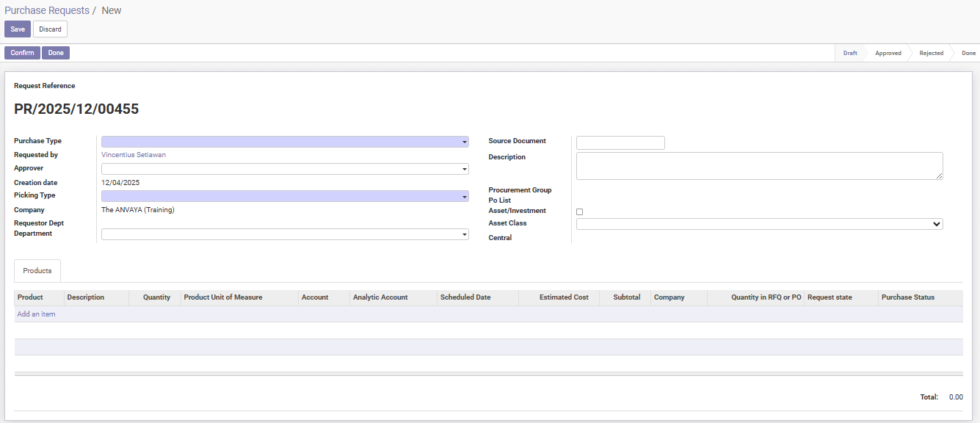The image size is (980, 423).
Task: Select the Rejected status stage
Action: click(931, 53)
